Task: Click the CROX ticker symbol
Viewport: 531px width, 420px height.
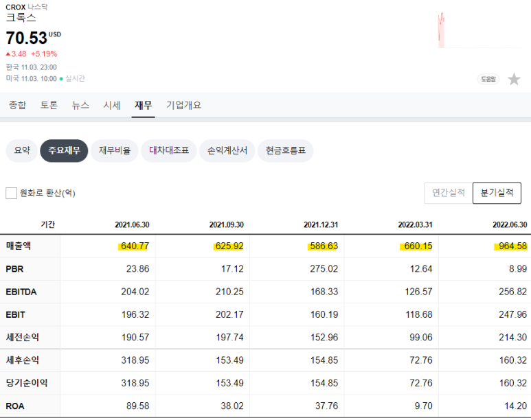Action: (16, 7)
